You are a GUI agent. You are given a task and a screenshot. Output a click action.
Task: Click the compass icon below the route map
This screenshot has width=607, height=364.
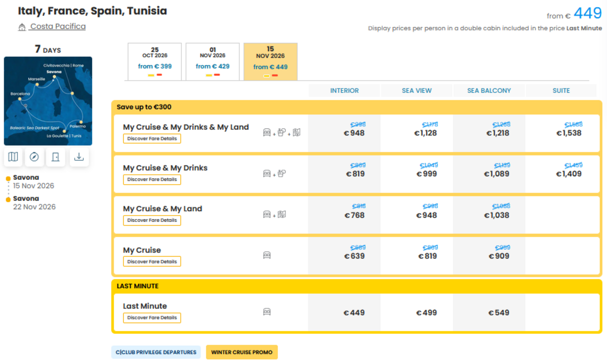(34, 157)
